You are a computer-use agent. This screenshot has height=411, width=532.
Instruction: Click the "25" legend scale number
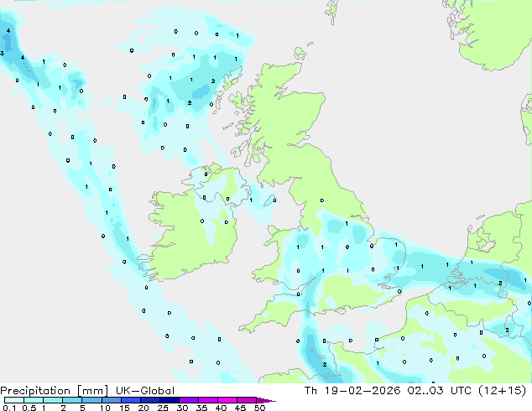click(x=163, y=408)
